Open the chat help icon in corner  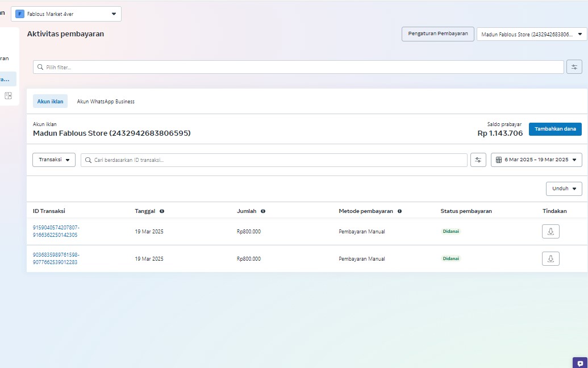(580, 363)
